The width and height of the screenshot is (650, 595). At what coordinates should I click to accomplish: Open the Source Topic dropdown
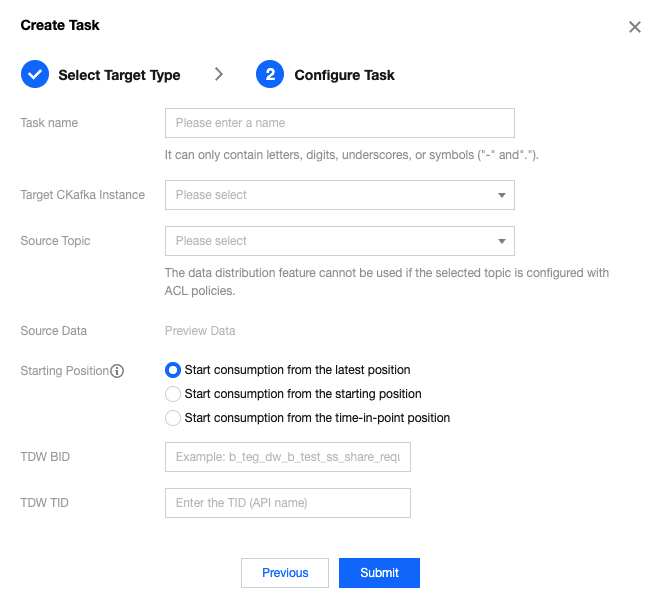340,241
